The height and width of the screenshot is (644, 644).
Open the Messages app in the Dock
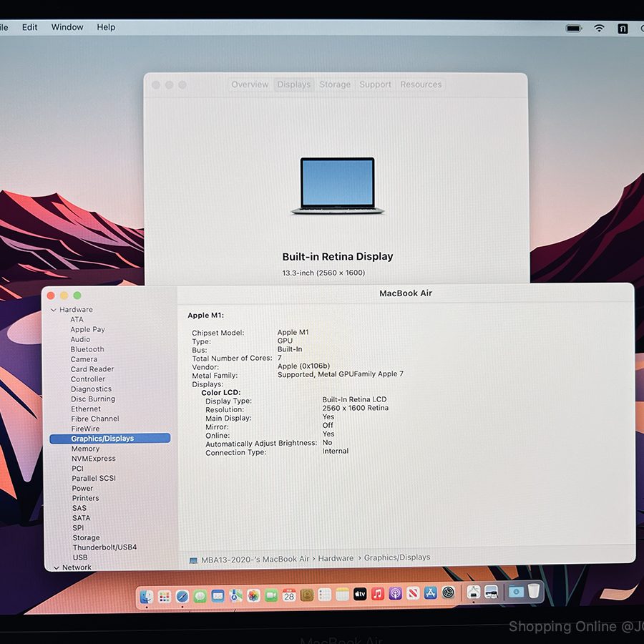[x=200, y=595]
